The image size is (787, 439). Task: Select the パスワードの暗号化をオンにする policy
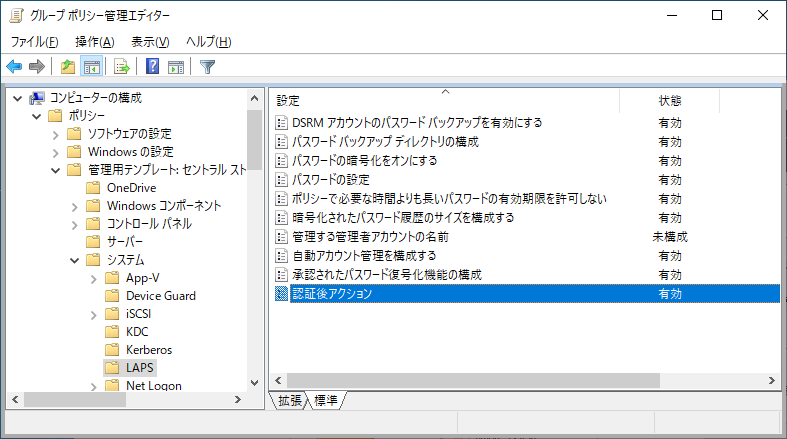(x=364, y=161)
